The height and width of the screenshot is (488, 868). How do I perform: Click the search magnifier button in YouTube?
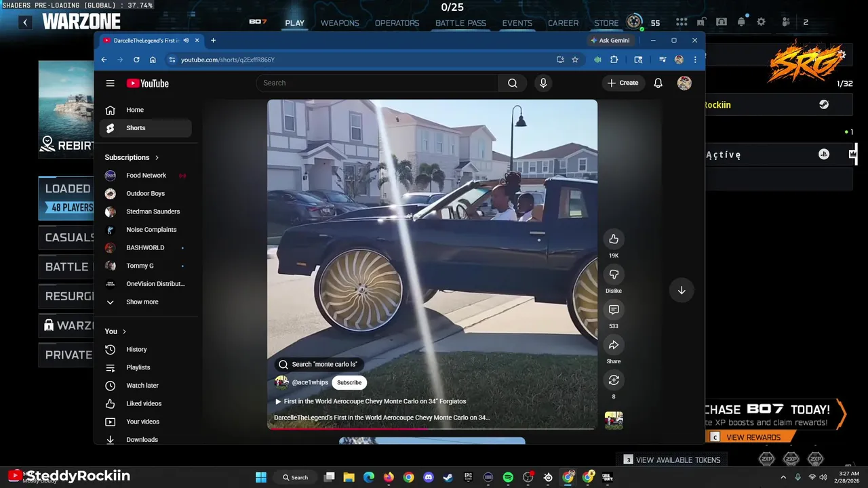click(513, 83)
